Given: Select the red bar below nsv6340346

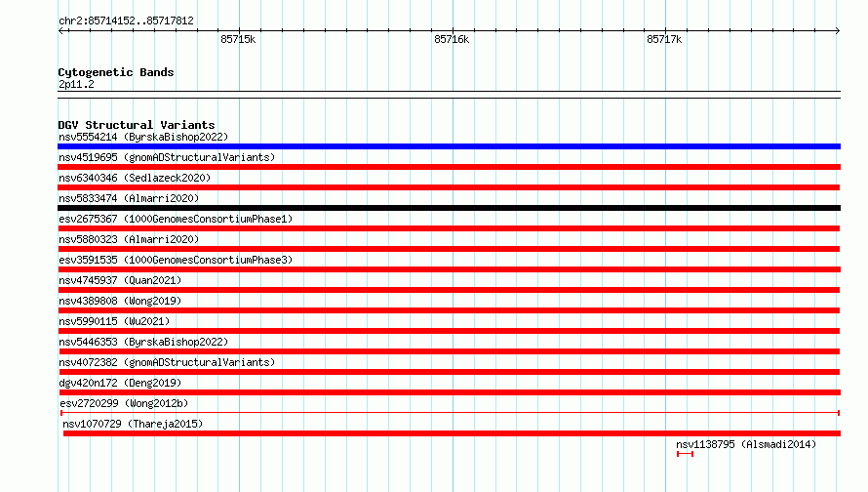Looking at the screenshot, I should pos(449,187).
